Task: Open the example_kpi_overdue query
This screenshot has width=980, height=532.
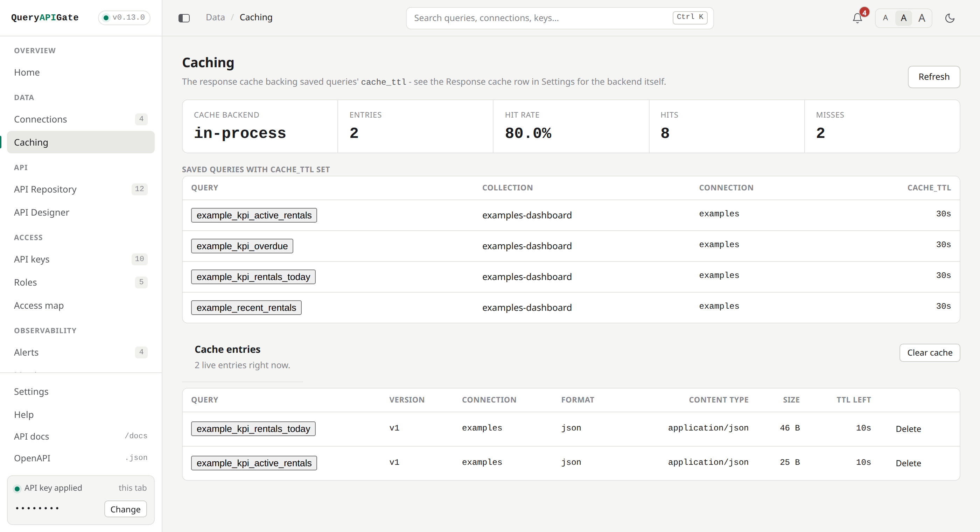Action: pyautogui.click(x=242, y=246)
